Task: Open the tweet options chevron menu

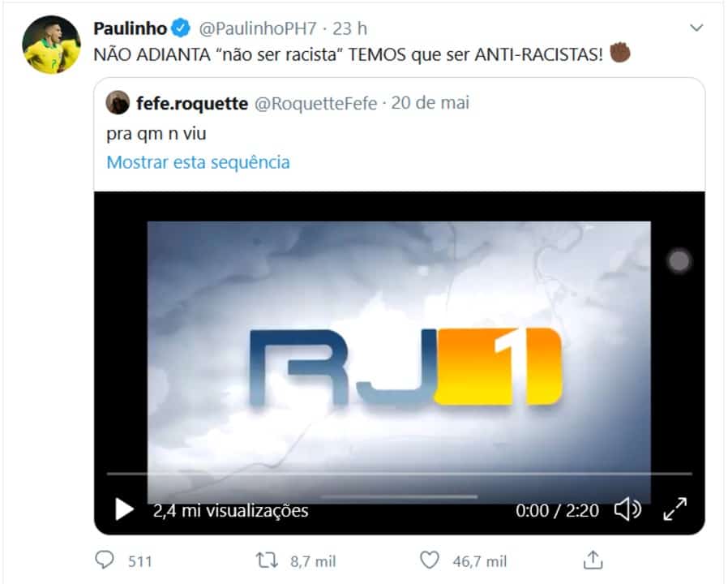Action: (x=696, y=28)
